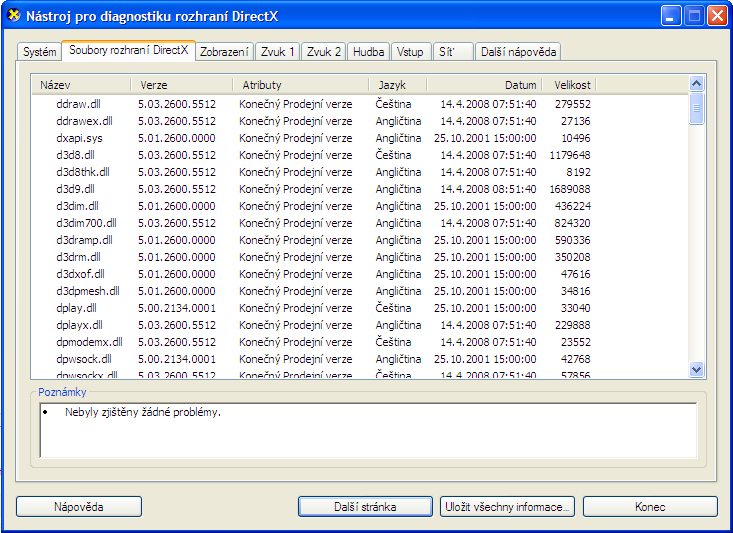Switch to Další nápověda tab
This screenshot has width=733, height=533.
pyautogui.click(x=518, y=52)
